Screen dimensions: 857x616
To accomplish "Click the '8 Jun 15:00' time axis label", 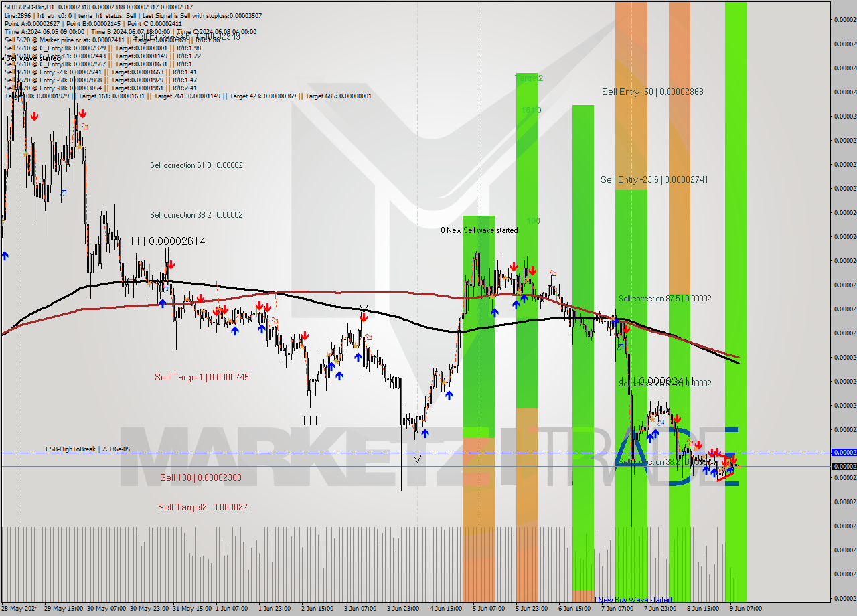I will [703, 609].
